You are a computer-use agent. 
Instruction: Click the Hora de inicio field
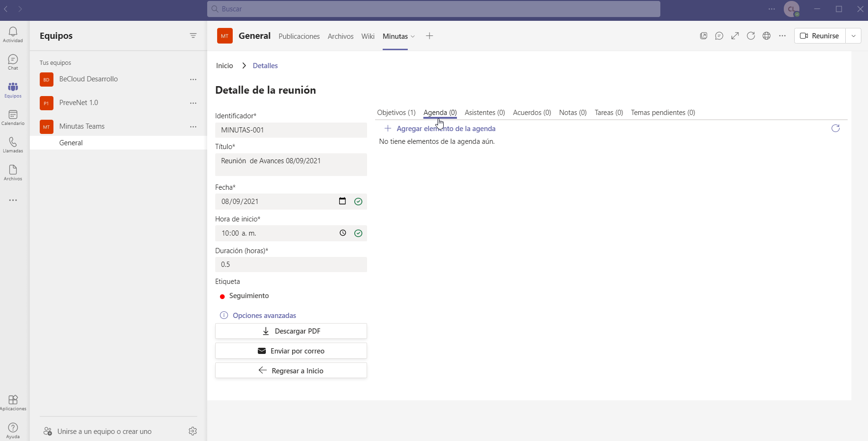click(x=291, y=233)
